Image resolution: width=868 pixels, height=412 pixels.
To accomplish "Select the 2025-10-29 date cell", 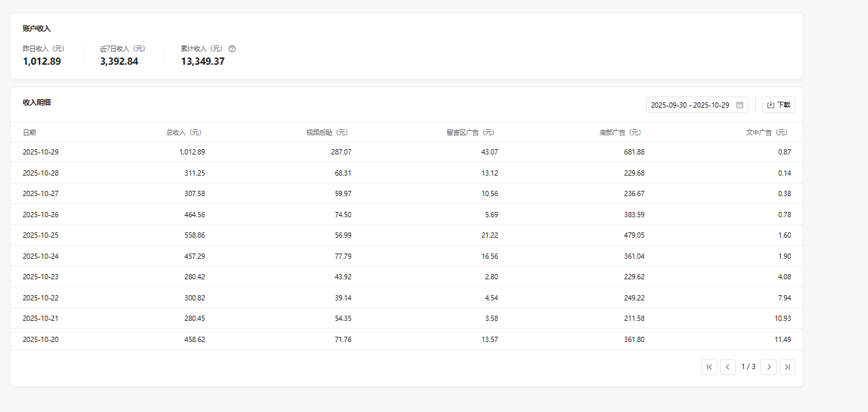I will tap(41, 152).
